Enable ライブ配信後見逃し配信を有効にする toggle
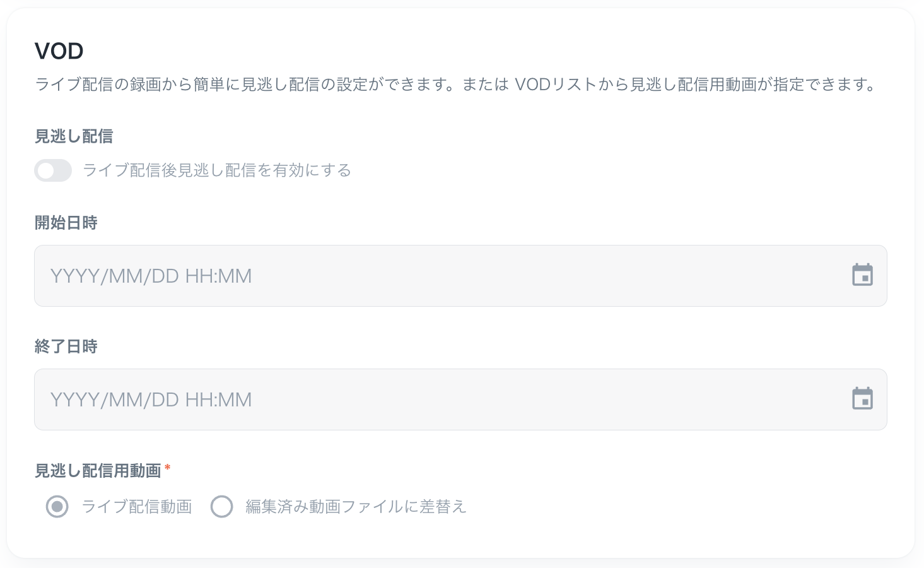The image size is (924, 568). [53, 170]
